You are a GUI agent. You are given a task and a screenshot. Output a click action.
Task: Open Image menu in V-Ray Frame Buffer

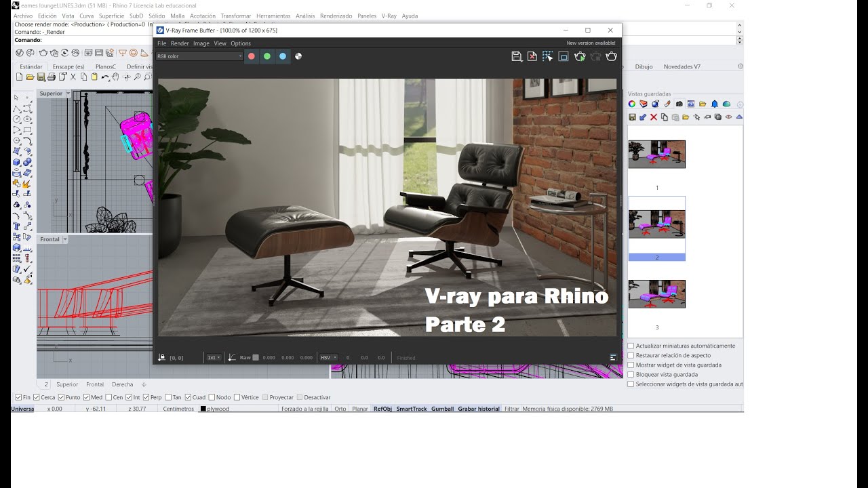click(x=201, y=43)
